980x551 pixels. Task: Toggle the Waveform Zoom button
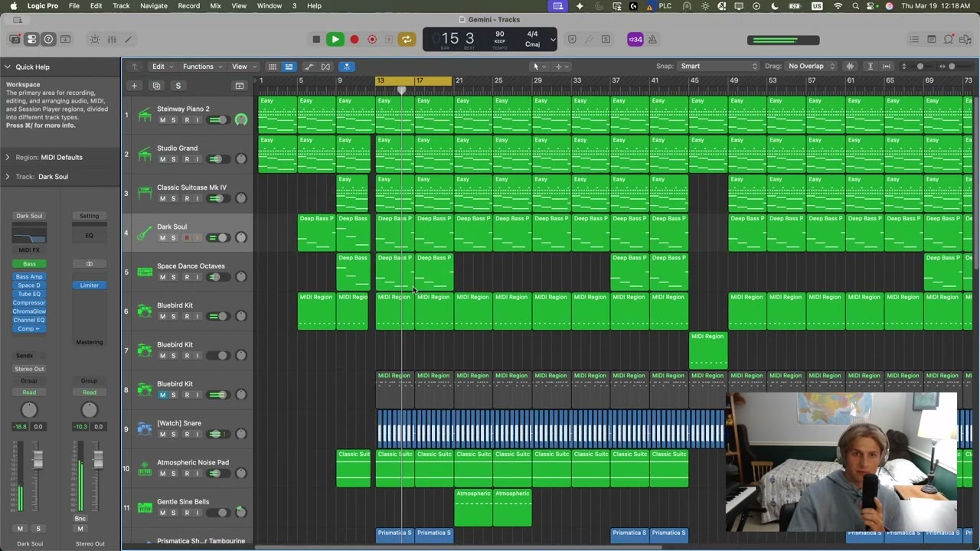(850, 67)
